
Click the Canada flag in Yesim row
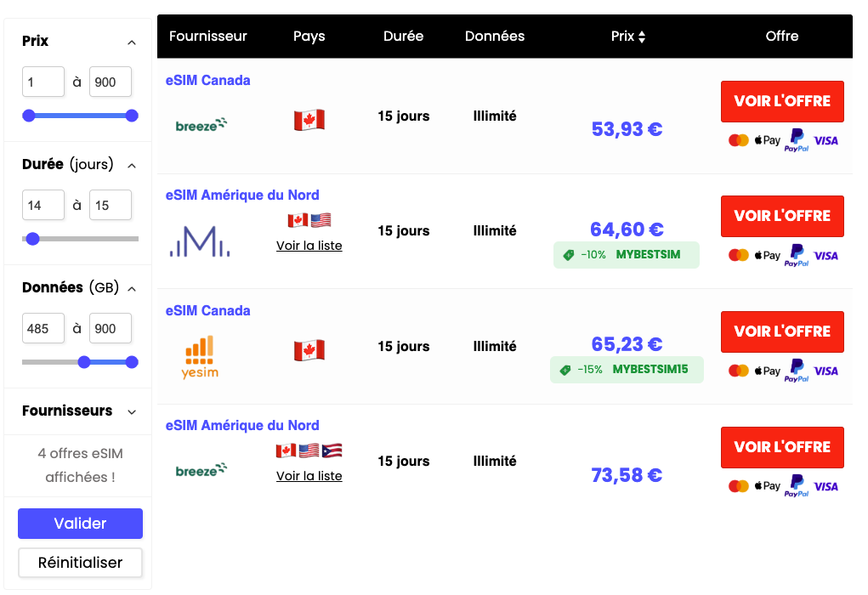point(309,350)
